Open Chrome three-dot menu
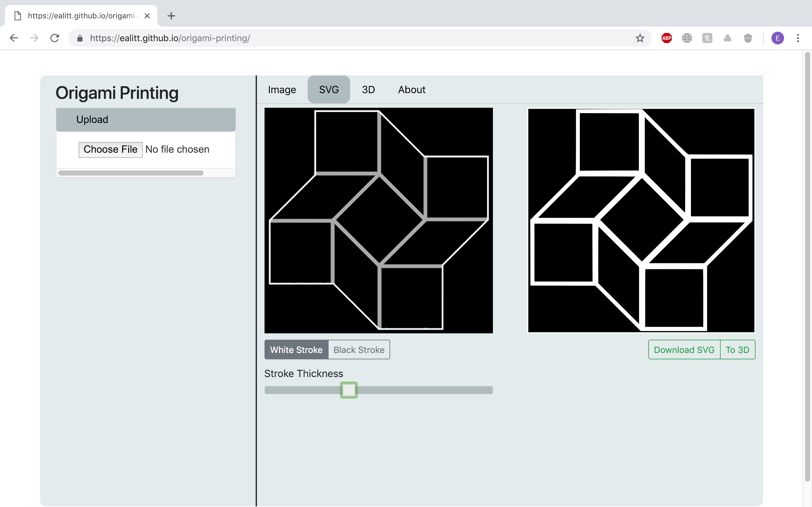The image size is (812, 507). [x=798, y=38]
